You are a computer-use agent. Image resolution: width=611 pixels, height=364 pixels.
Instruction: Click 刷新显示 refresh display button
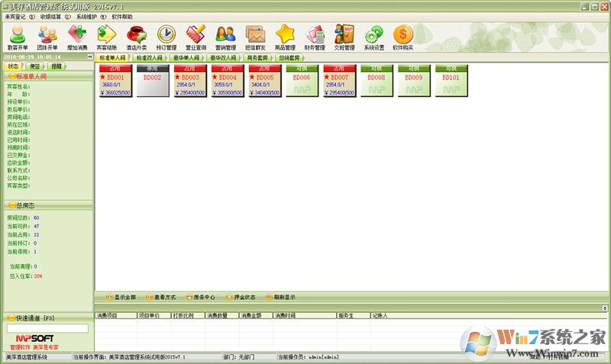pos(279,297)
